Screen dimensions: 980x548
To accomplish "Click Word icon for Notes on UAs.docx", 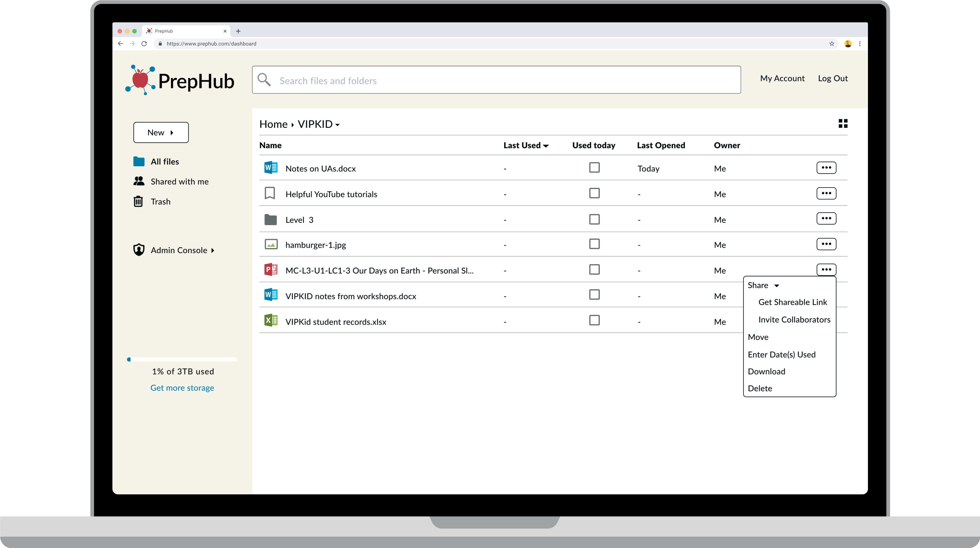I will [x=271, y=168].
